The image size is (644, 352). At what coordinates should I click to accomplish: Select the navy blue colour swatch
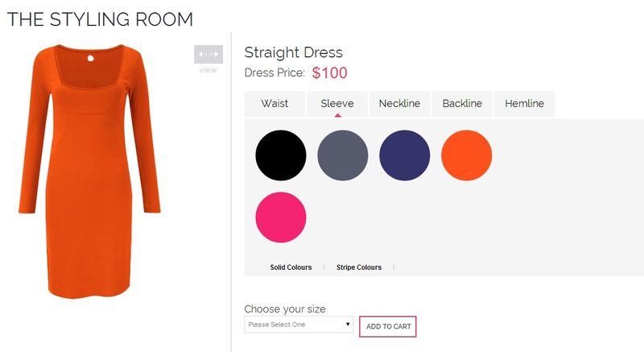coord(405,155)
